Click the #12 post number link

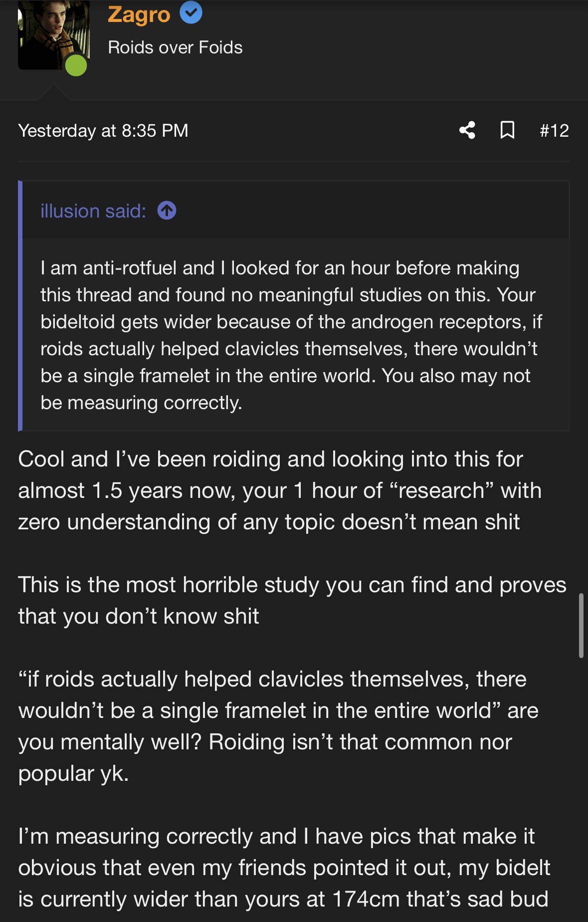tap(554, 130)
